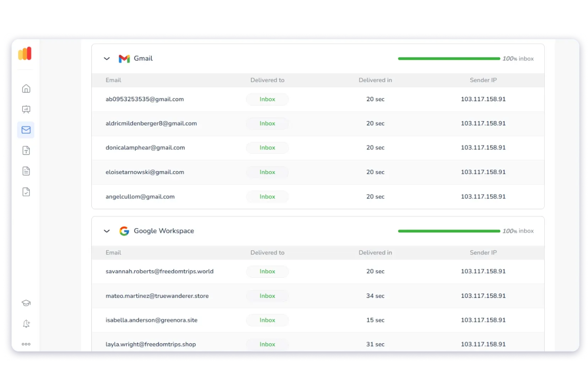Viewport: 588px width, 392px height.
Task: Open the checklist document icon in sidebar
Action: (26, 191)
